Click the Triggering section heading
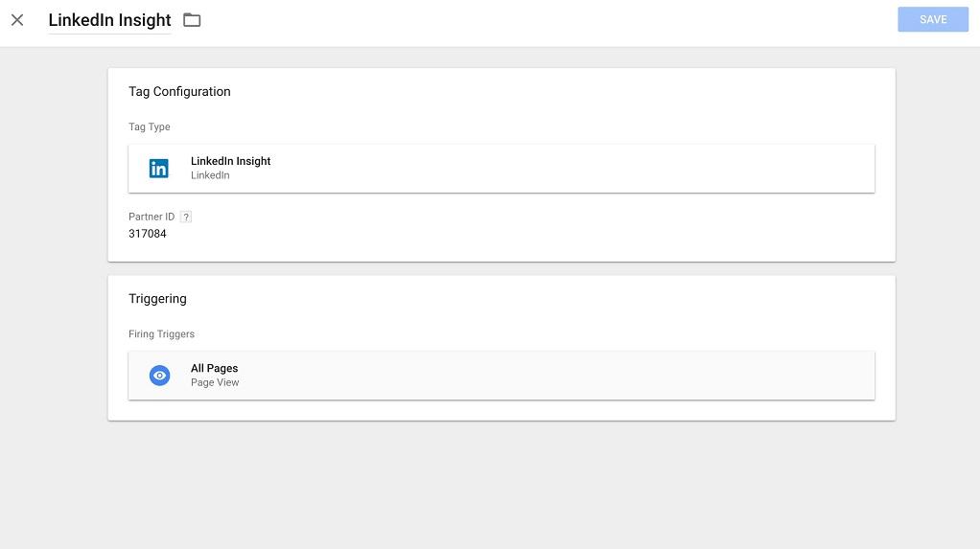This screenshot has width=980, height=549. (x=157, y=299)
